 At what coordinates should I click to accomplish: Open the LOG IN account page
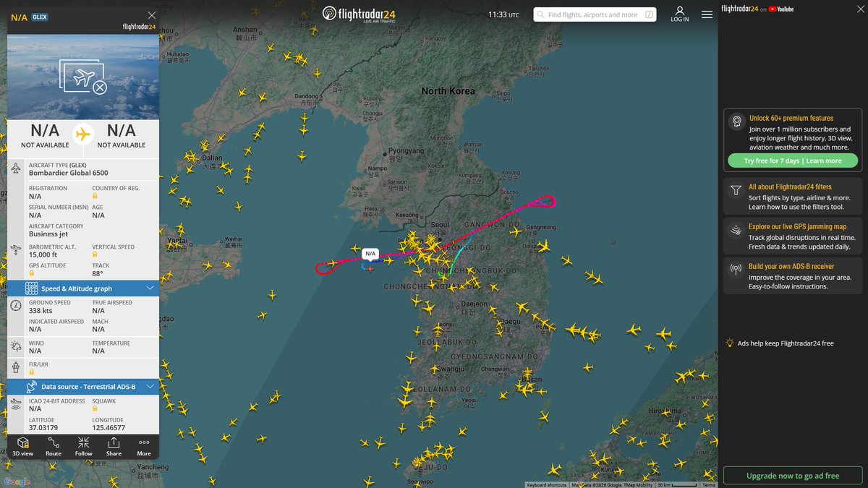click(x=680, y=14)
